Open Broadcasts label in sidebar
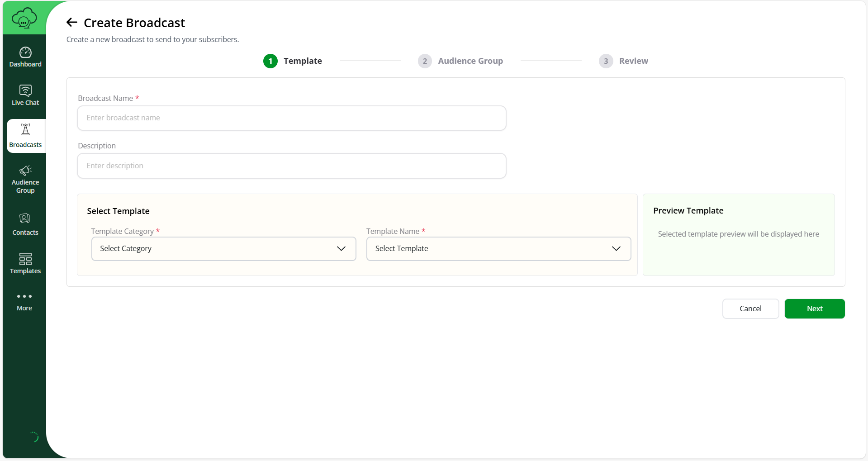Screen dimensions: 868x461 25,145
